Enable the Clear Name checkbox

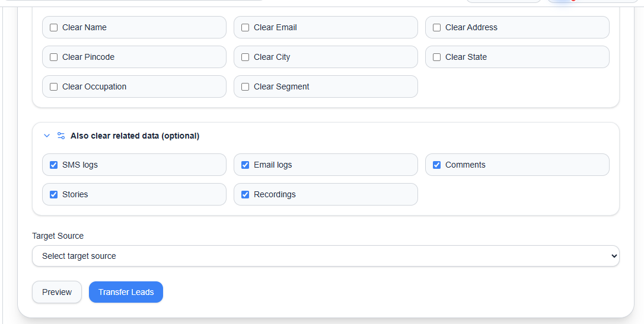[54, 27]
